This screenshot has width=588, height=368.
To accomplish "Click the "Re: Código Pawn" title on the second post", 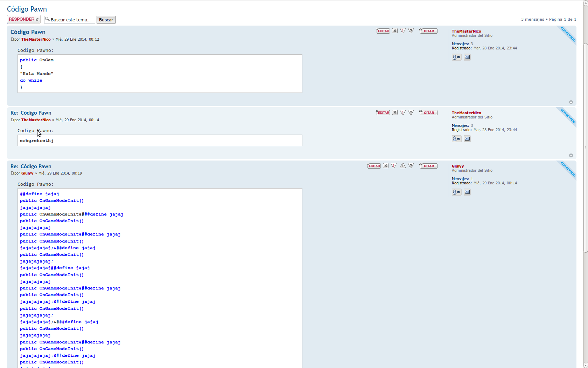I will coord(31,113).
